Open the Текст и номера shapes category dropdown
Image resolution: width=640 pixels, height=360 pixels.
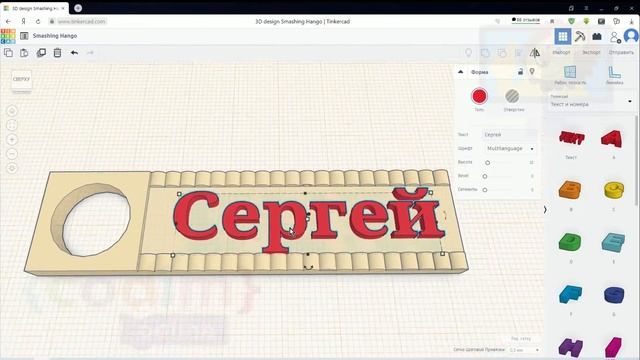[591, 102]
